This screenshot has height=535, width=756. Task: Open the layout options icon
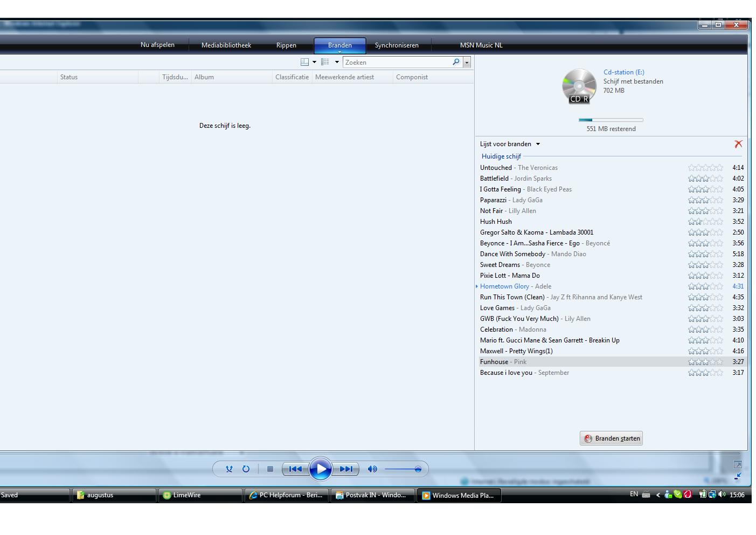(x=304, y=62)
